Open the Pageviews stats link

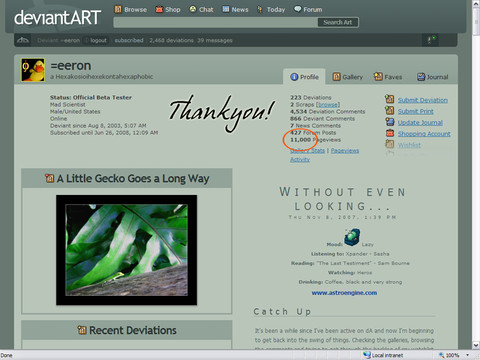click(345, 151)
